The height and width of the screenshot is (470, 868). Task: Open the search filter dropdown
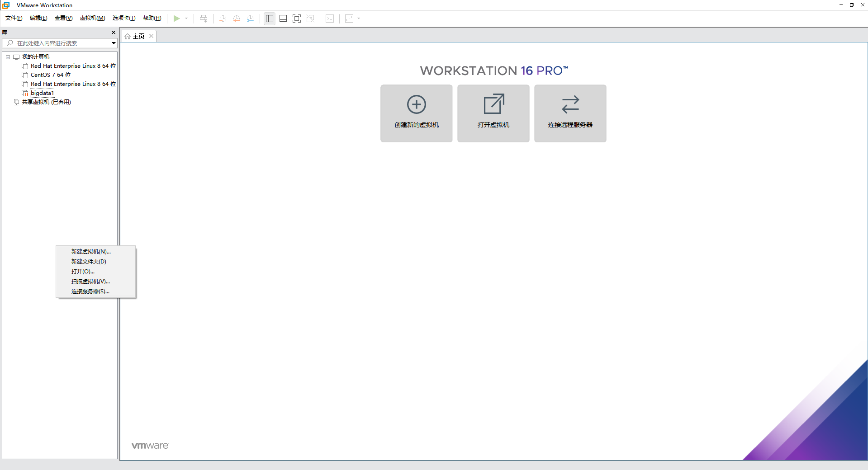(113, 43)
